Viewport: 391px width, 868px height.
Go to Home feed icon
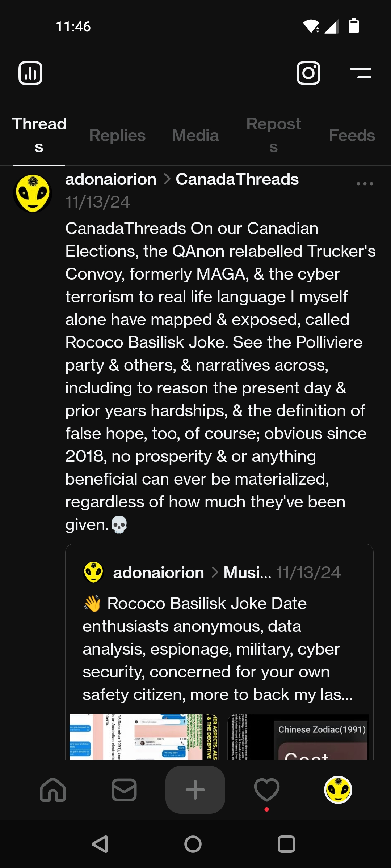click(x=53, y=790)
